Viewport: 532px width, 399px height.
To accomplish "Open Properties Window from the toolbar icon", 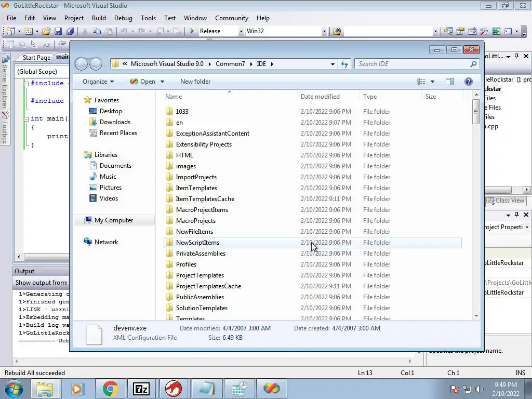I will (x=460, y=31).
